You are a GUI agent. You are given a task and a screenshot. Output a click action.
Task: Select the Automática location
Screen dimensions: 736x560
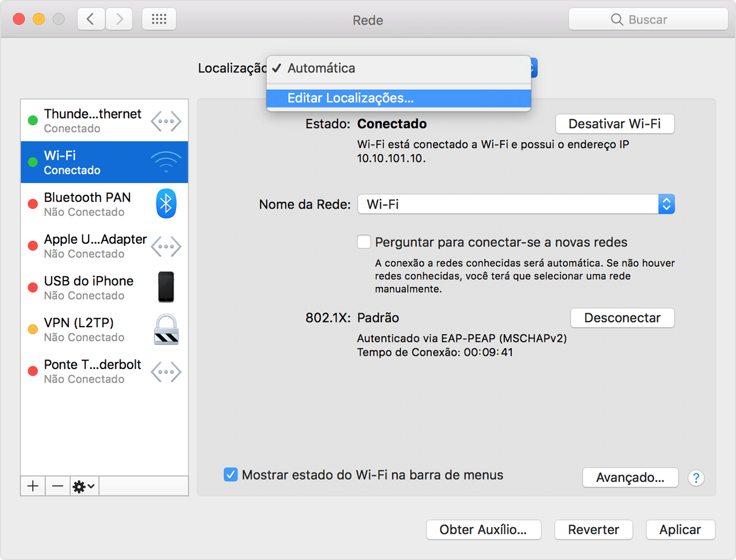399,68
